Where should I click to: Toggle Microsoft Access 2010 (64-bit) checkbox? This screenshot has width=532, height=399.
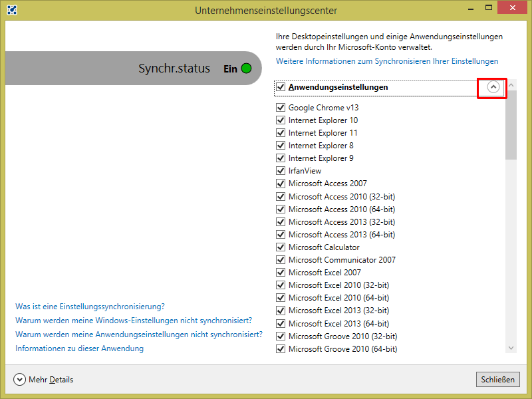281,209
